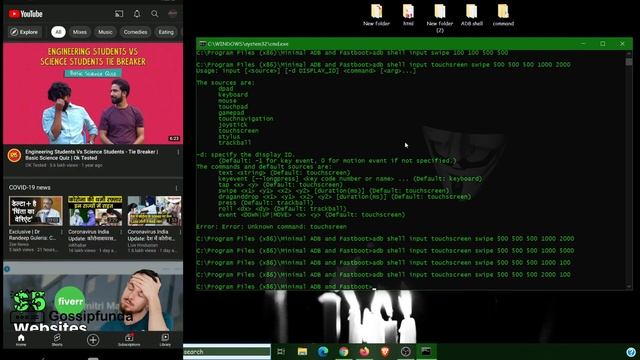Open YouTube search magnifier
Screen dimensions: 640x360
point(155,14)
